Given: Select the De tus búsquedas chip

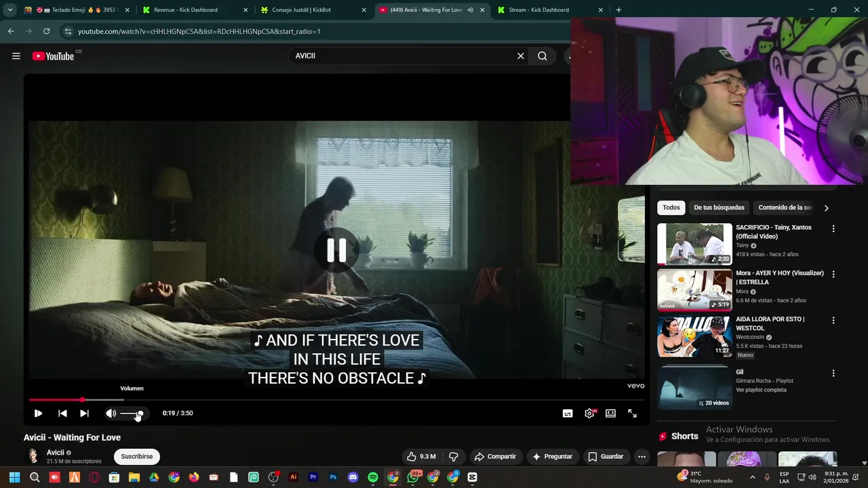Looking at the screenshot, I should pos(719,207).
